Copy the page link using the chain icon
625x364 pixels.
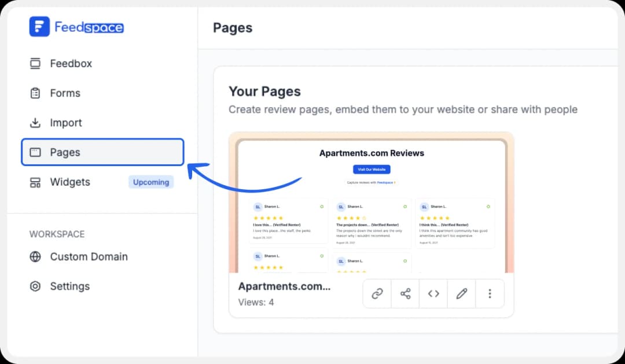(377, 293)
